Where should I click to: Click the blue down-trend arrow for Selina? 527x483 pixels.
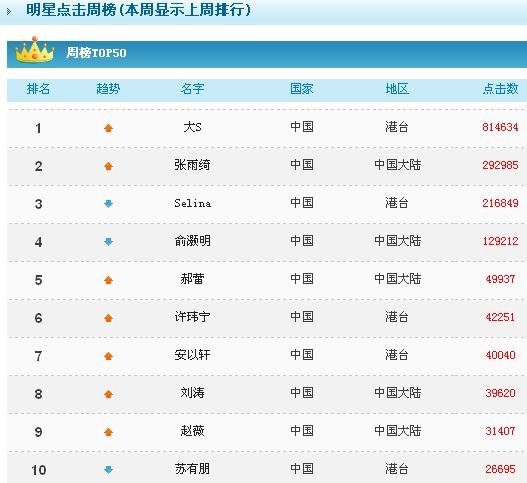[x=108, y=204]
